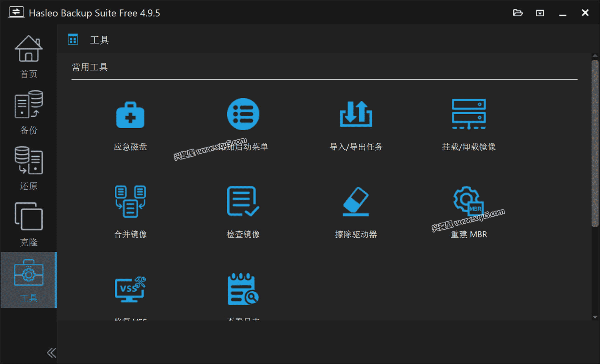Viewport: 600px width, 364px height.
Task: Open the 还原 restore section
Action: (28, 168)
